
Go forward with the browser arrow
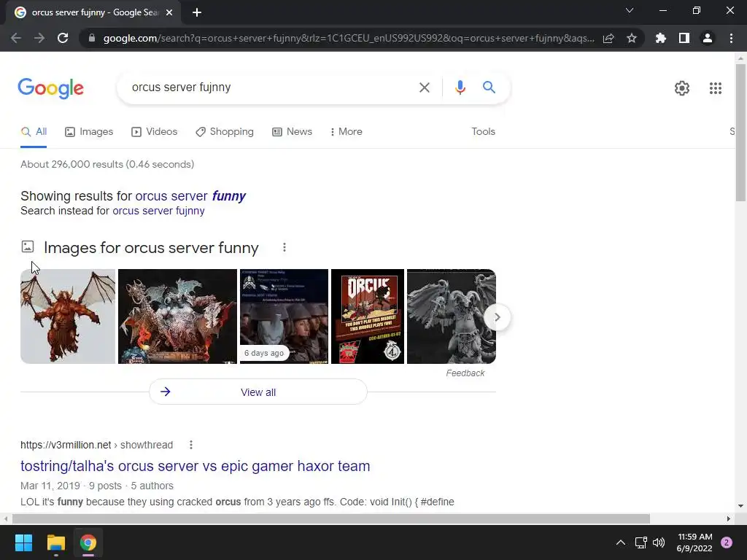(39, 38)
